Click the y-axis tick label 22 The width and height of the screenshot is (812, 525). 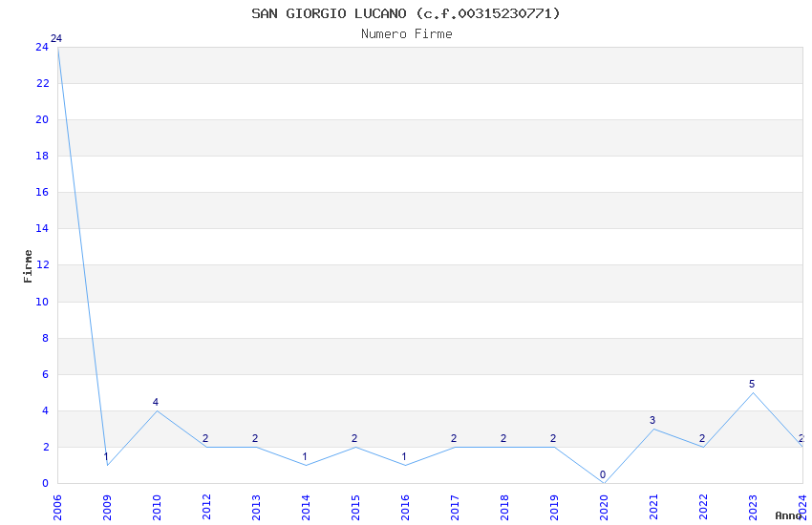pos(42,83)
